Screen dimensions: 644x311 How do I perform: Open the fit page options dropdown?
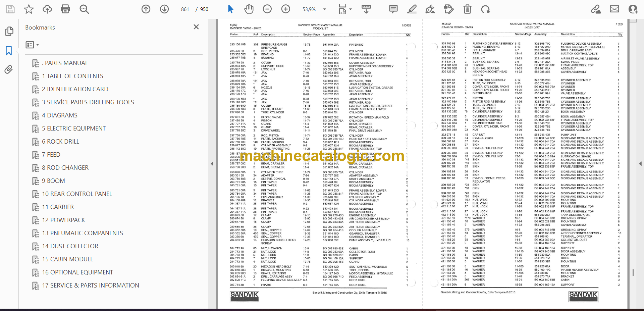pos(344,9)
